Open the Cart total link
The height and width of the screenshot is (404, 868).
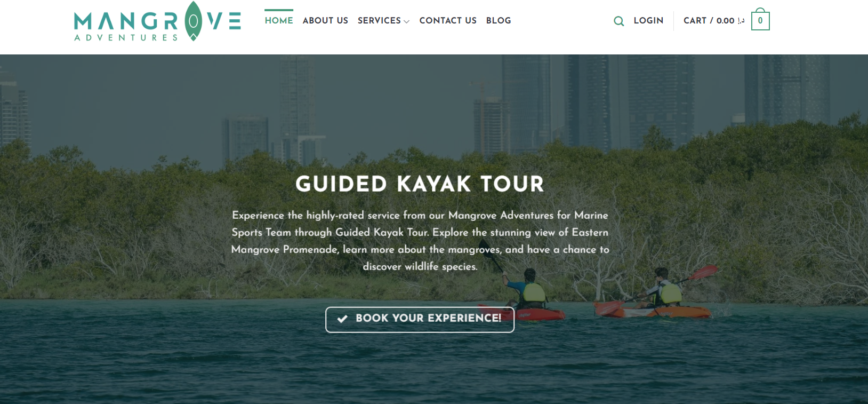point(714,20)
